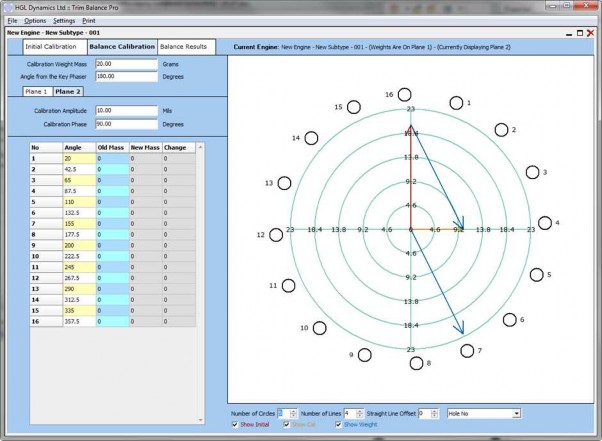Switch to the Balance Results tab
The height and width of the screenshot is (441, 602).
(183, 47)
